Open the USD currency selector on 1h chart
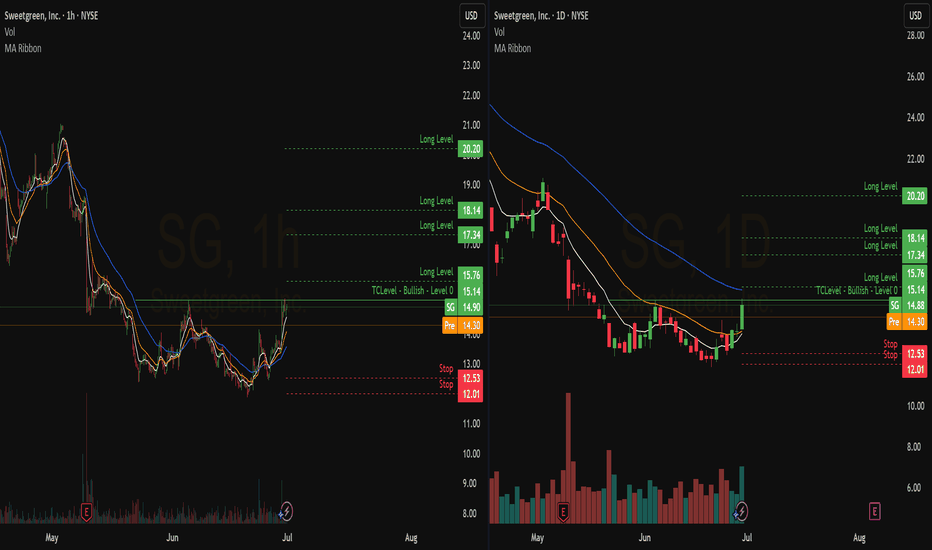The image size is (932, 550). click(x=471, y=15)
